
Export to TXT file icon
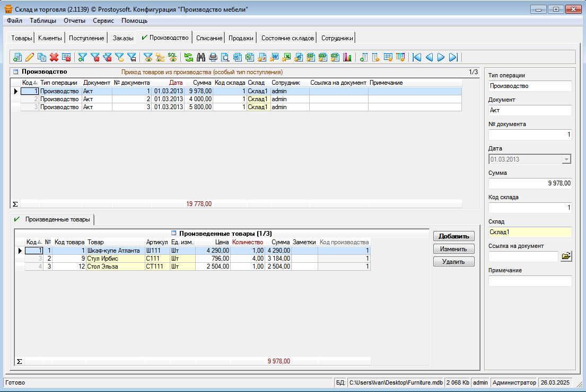(323, 57)
